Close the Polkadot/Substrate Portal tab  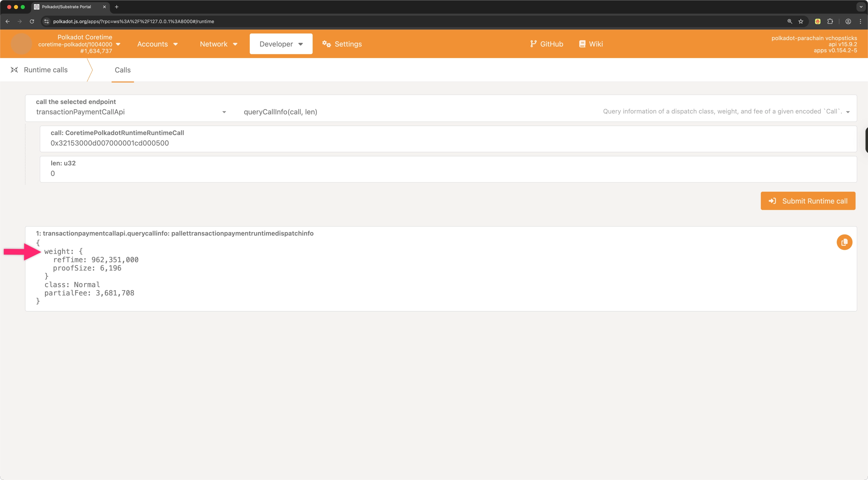(x=104, y=7)
